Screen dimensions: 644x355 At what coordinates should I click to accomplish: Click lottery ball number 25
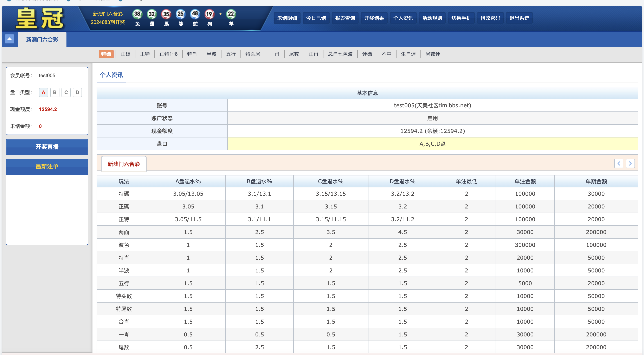coord(180,14)
